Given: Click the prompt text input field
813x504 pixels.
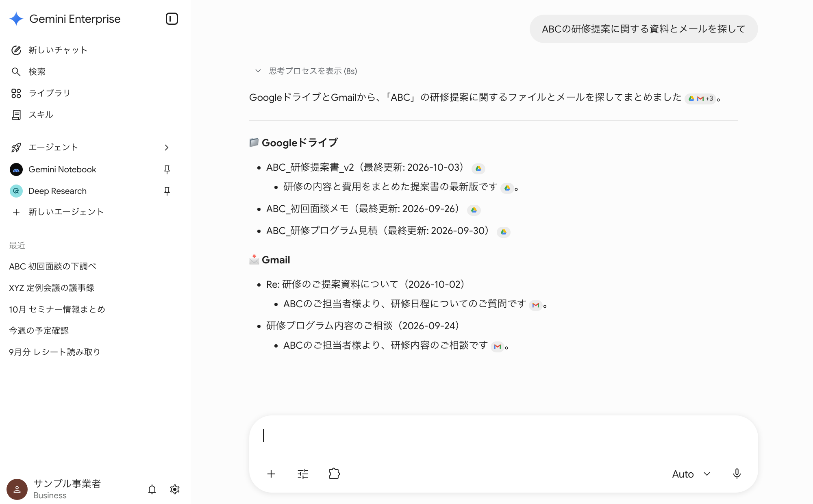Looking at the screenshot, I should coord(503,436).
